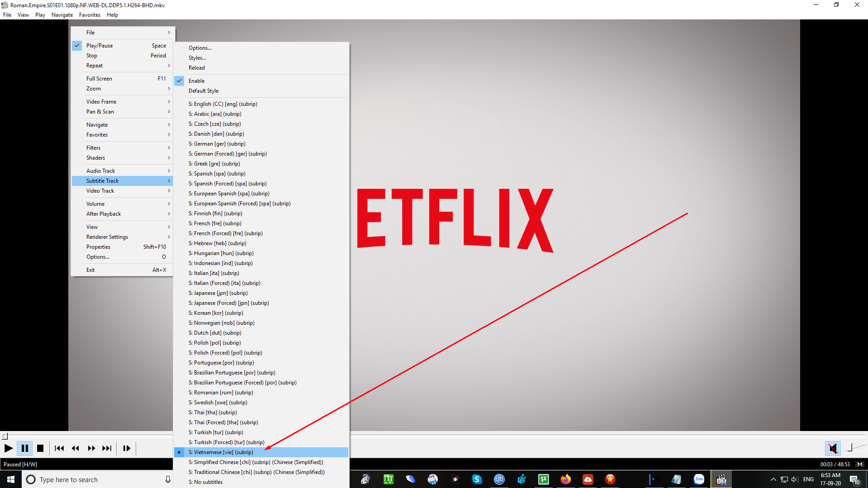Expand the Audio Track submenu
The width and height of the screenshot is (868, 488).
coord(123,171)
